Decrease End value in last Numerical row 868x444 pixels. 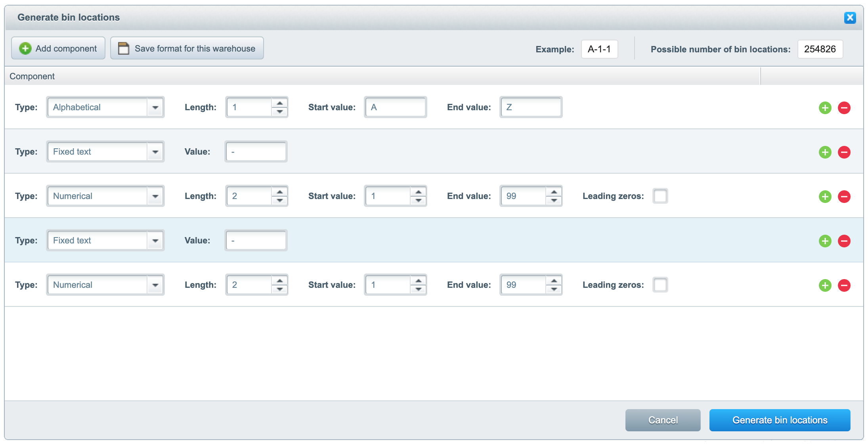point(554,289)
